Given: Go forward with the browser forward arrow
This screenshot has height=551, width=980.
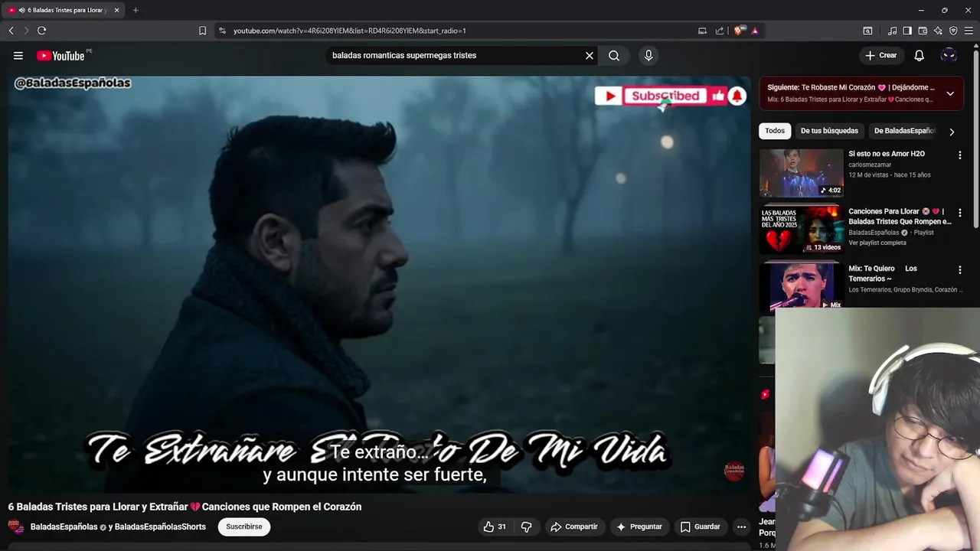Looking at the screenshot, I should pos(26,31).
